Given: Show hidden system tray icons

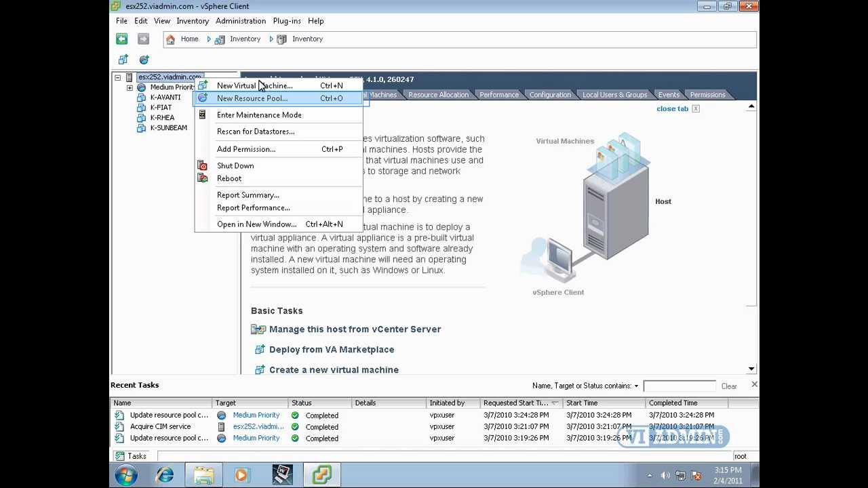Looking at the screenshot, I should click(650, 476).
